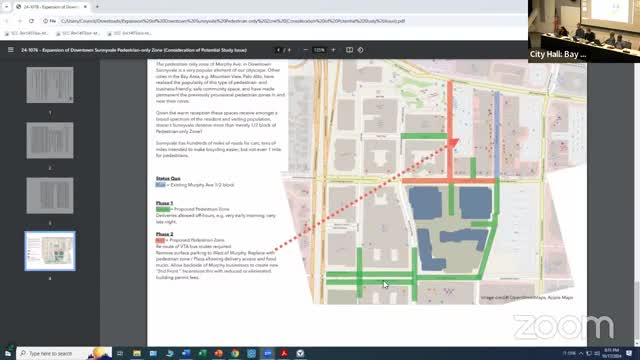Open page 2 thumbnail
This screenshot has width=640, height=360.
pos(50,140)
